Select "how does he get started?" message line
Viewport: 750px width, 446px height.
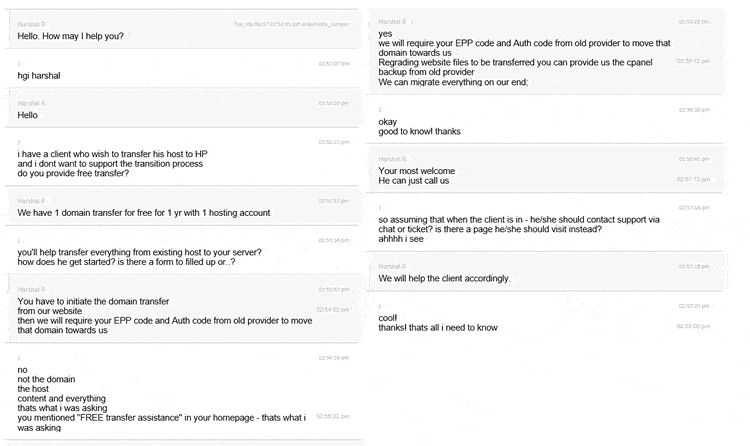click(x=126, y=262)
